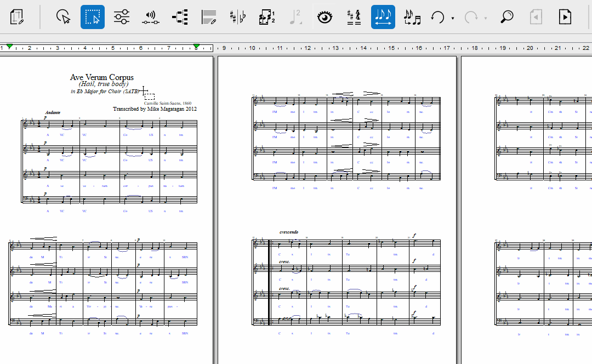592x364 pixels.
Task: Click the voices 1 and 2 icon
Action: pyautogui.click(x=267, y=17)
